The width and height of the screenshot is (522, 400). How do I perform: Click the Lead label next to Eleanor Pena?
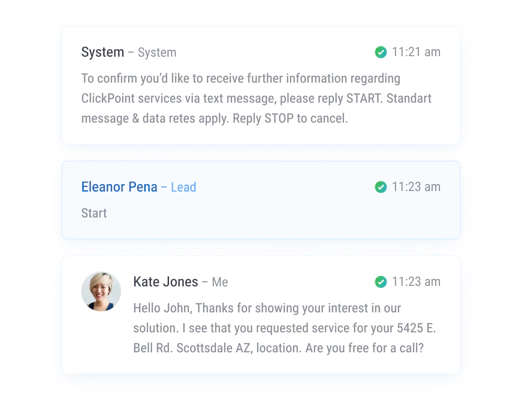(x=183, y=187)
